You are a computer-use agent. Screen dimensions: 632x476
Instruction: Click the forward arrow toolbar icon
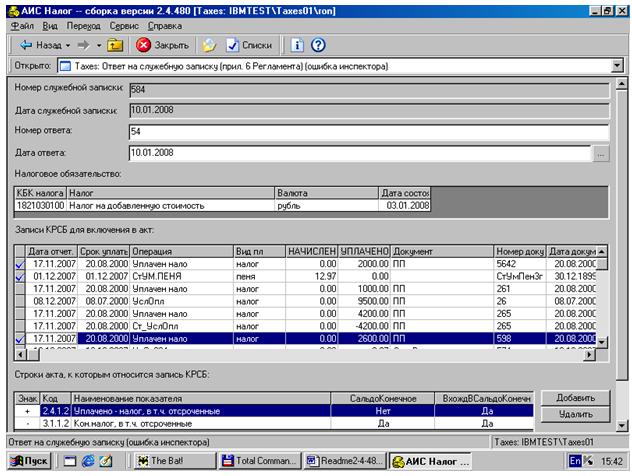(x=85, y=45)
